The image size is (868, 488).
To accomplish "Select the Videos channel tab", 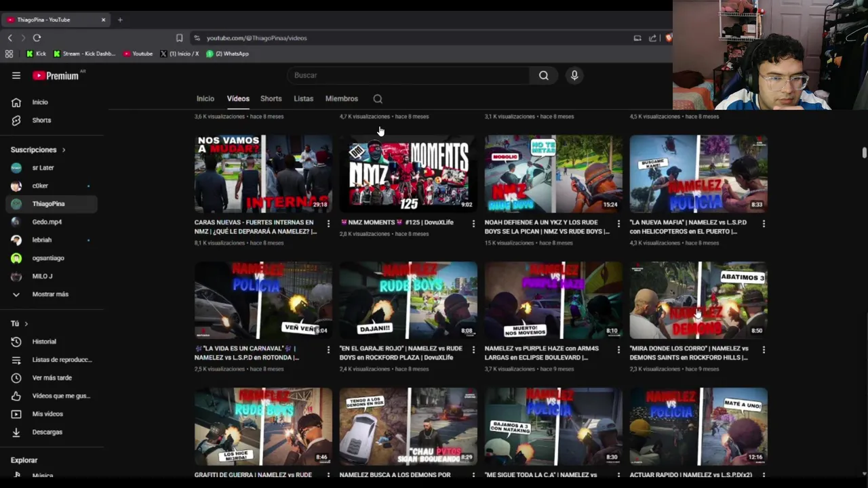I will point(238,99).
